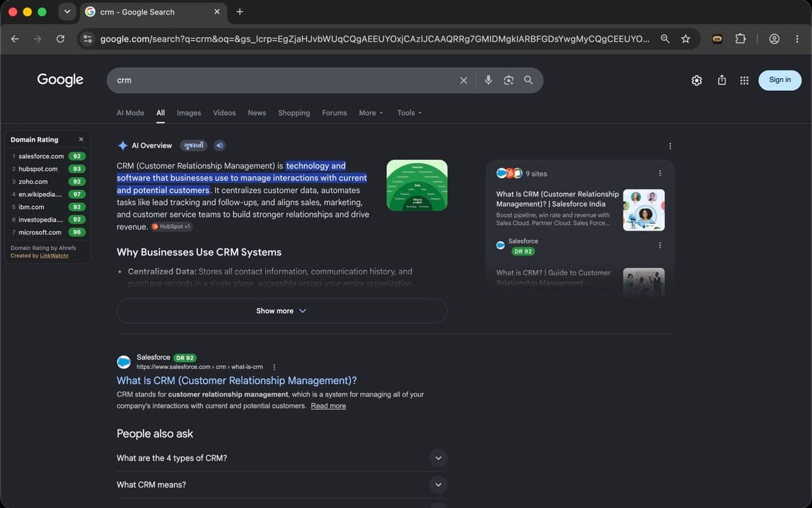The width and height of the screenshot is (812, 508).
Task: Open Google Lens image search icon
Action: 508,81
